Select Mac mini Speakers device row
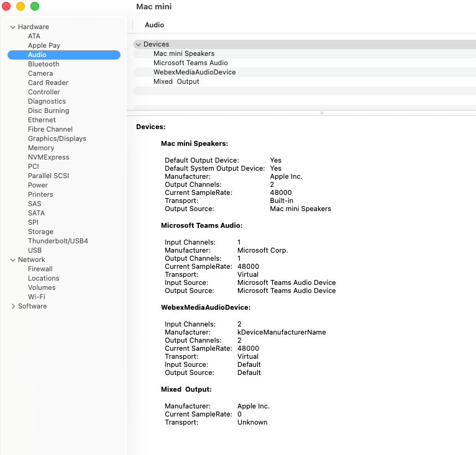 coord(304,53)
